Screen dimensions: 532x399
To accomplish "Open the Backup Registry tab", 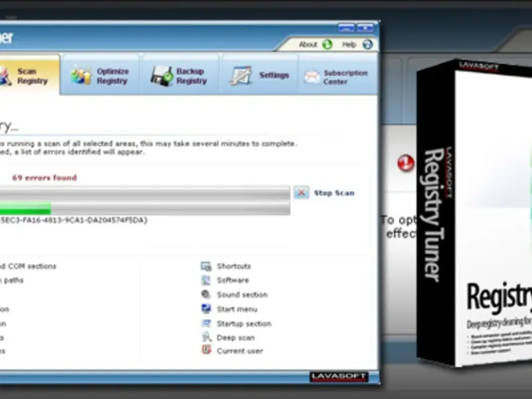I will [x=180, y=76].
